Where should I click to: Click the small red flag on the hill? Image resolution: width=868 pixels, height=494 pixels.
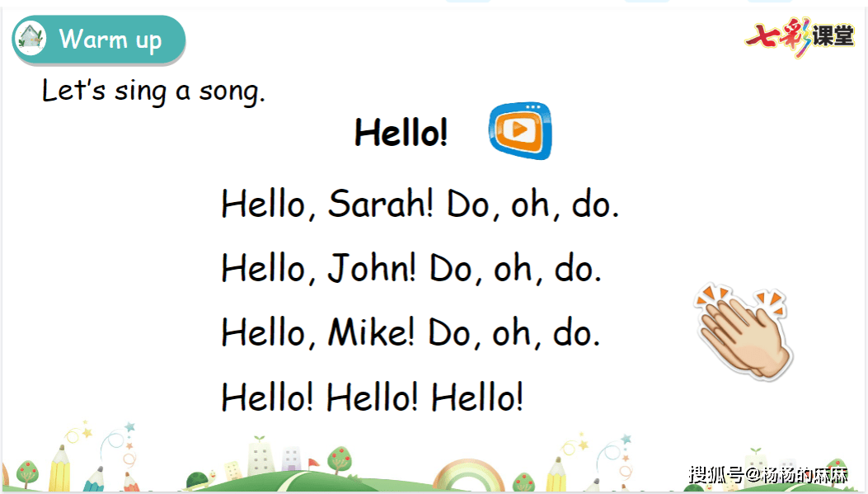312,463
